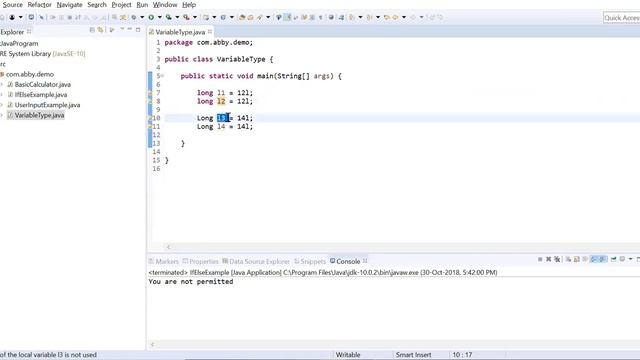Click the Back navigation arrow in toolbar

(x=395, y=17)
